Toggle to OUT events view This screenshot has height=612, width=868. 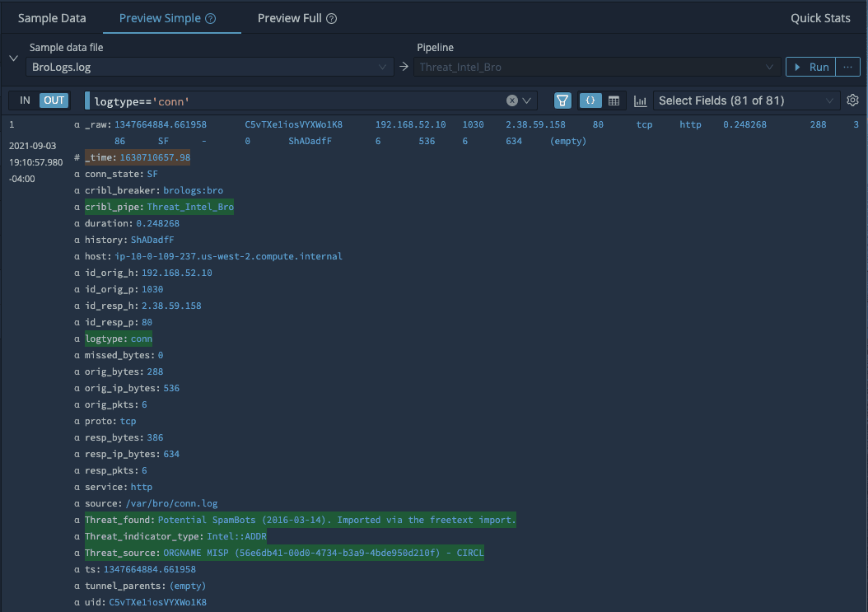[x=54, y=100]
